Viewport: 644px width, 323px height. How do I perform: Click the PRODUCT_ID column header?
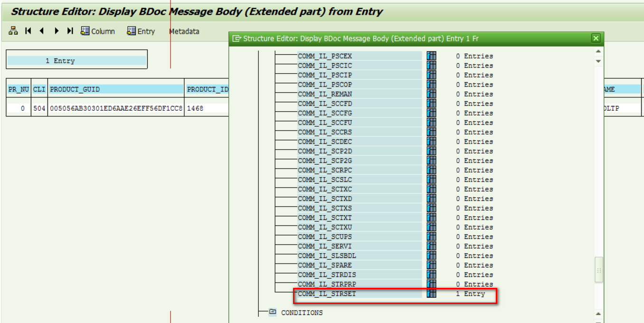[208, 89]
